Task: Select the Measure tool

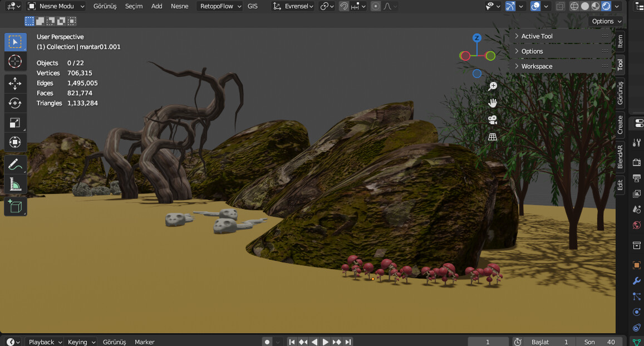Action: (x=15, y=183)
